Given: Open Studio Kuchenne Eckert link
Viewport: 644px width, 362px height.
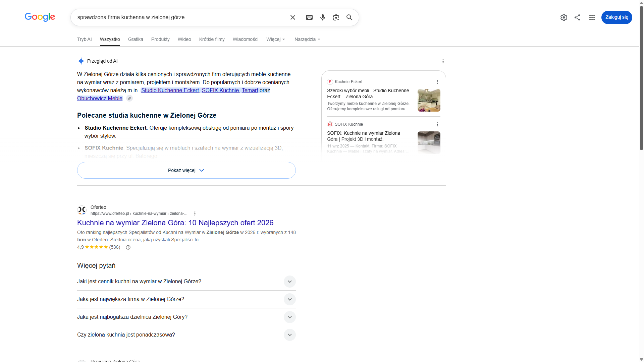Looking at the screenshot, I should (170, 90).
